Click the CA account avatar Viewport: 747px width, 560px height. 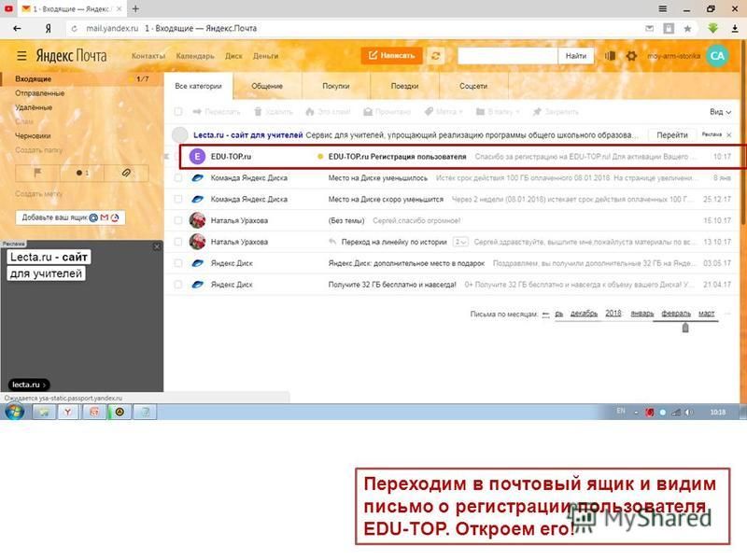coord(717,56)
